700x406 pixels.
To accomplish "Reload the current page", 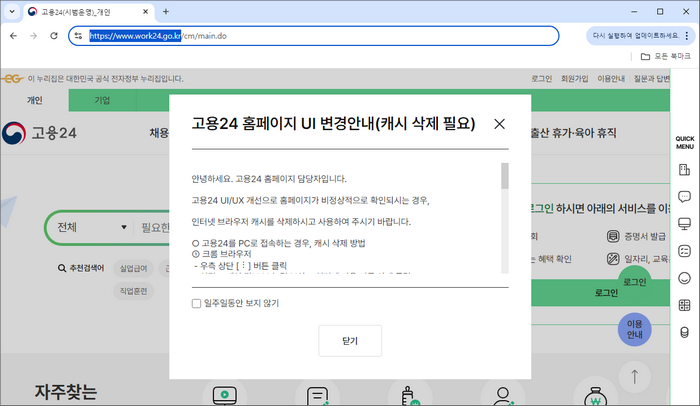I will [x=54, y=36].
